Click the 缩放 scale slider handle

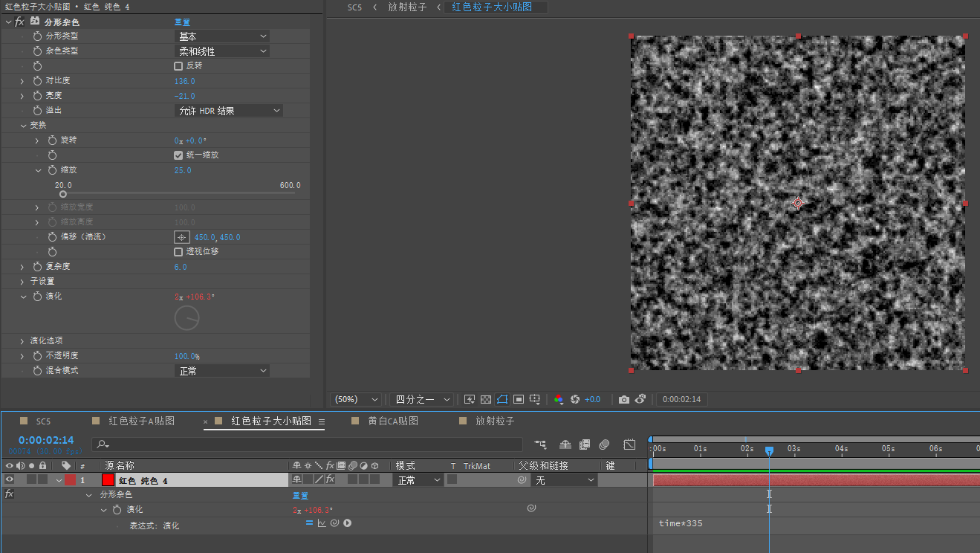click(63, 194)
